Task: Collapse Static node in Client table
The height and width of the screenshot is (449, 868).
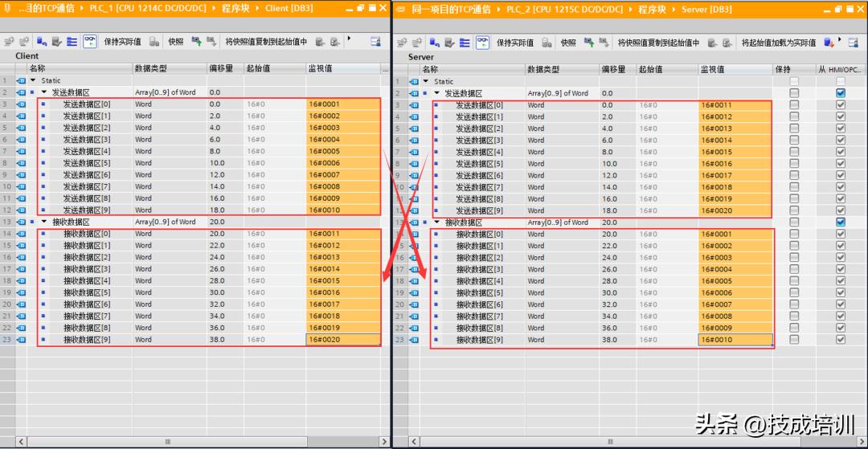Action: coord(33,81)
